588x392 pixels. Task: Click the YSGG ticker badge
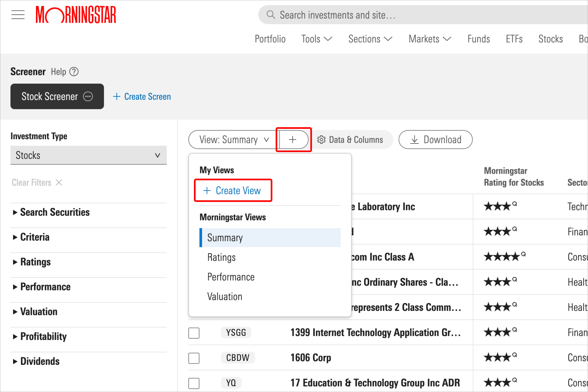pos(236,333)
